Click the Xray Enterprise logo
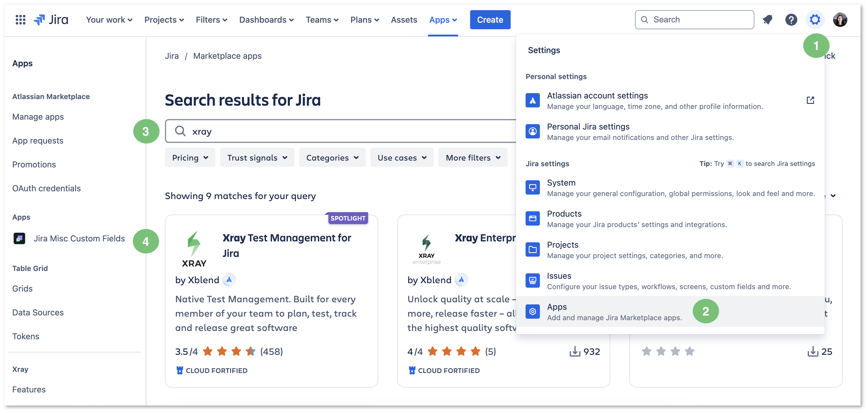Viewport: 868px width, 413px height. (426, 249)
